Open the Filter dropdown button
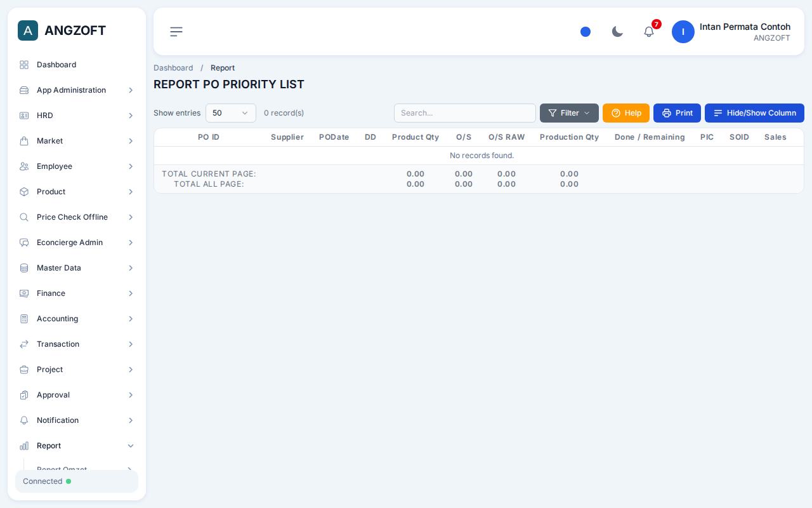The image size is (812, 508). [x=569, y=113]
